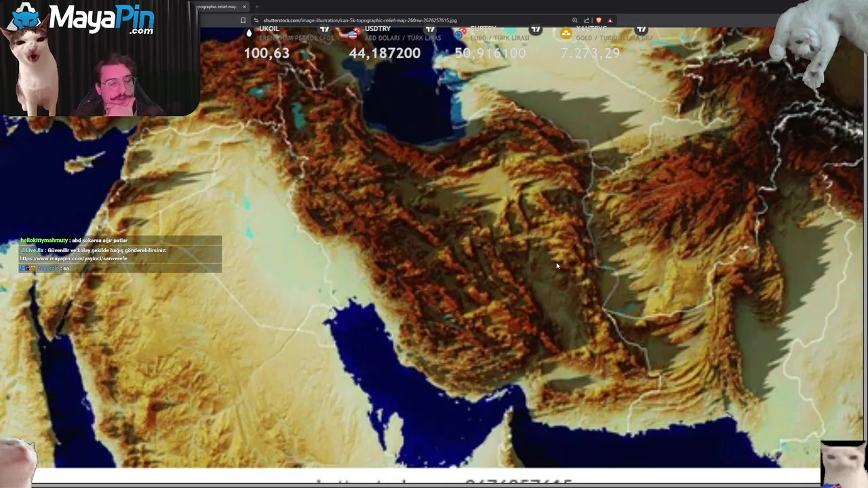This screenshot has height=488, width=868.
Task: Open a new browser tab with plus
Action: click(256, 7)
